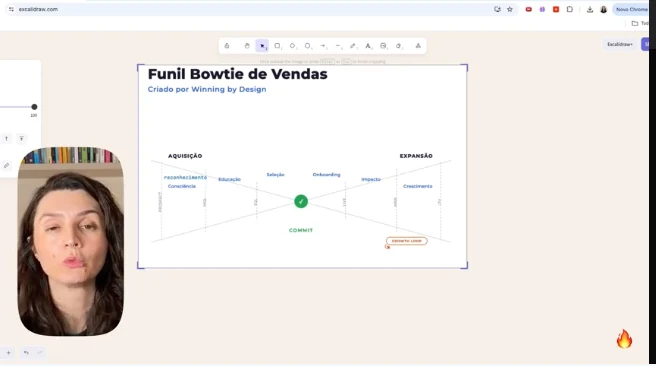
Task: Click Bring forward layer icon
Action: point(7,138)
